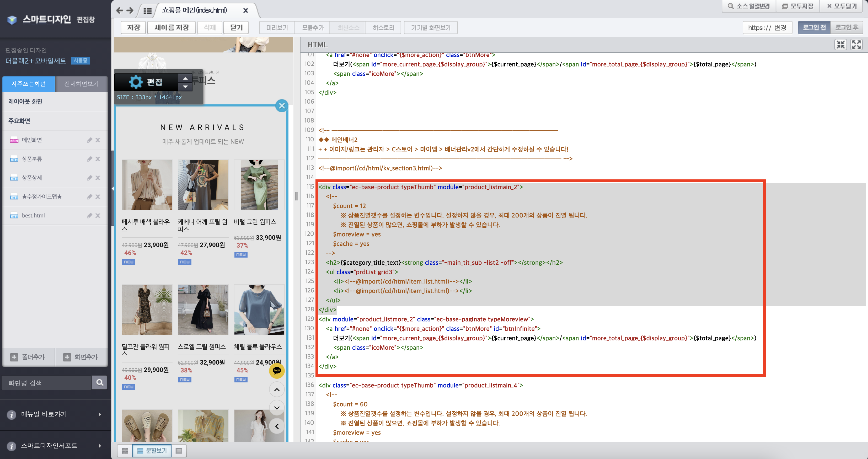Screen dimensions: 868x459
Task: Click the 새이름 저장 button
Action: [x=172, y=27]
